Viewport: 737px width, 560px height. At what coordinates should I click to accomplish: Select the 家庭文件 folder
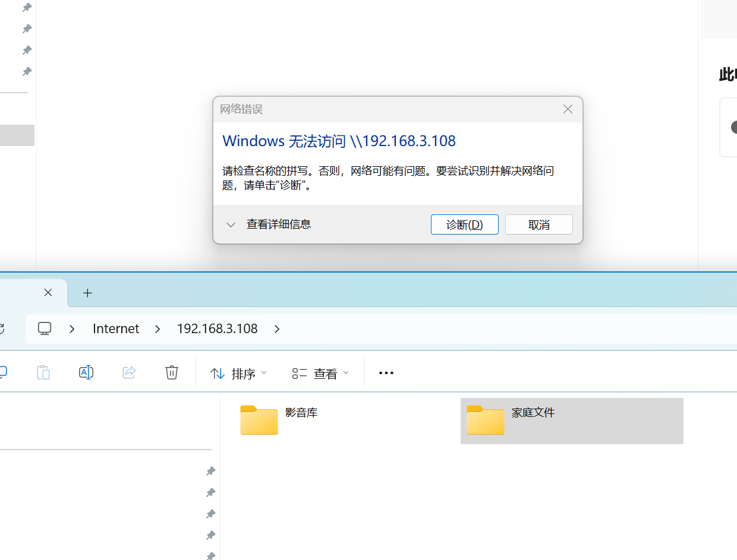click(572, 420)
